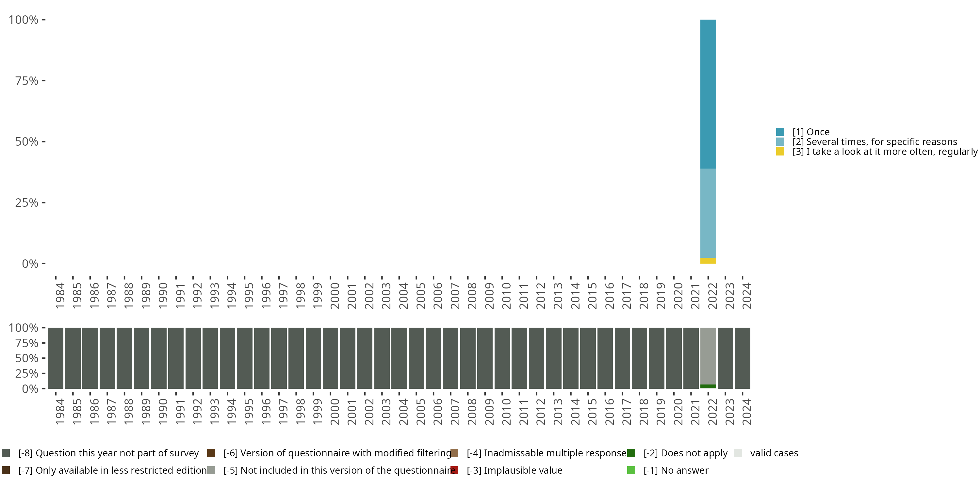The image size is (980, 490).
Task: Click the 1984 bar in the lower chart
Action: click(56, 358)
